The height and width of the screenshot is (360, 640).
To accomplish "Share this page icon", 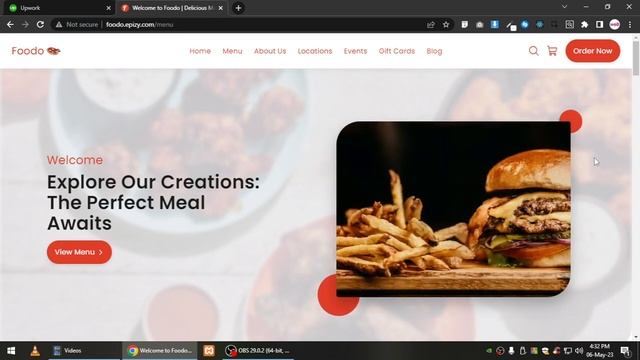I will [431, 24].
